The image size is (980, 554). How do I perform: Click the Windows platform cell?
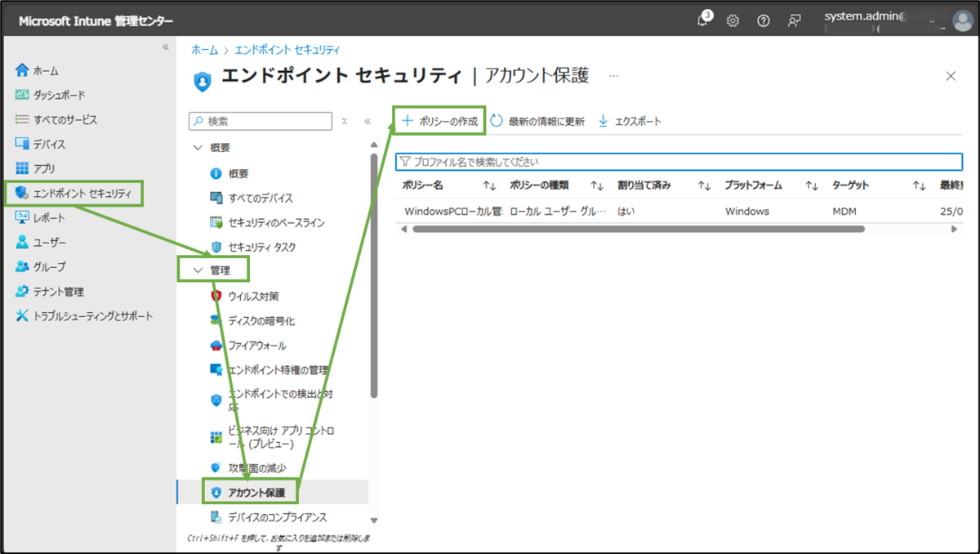747,212
